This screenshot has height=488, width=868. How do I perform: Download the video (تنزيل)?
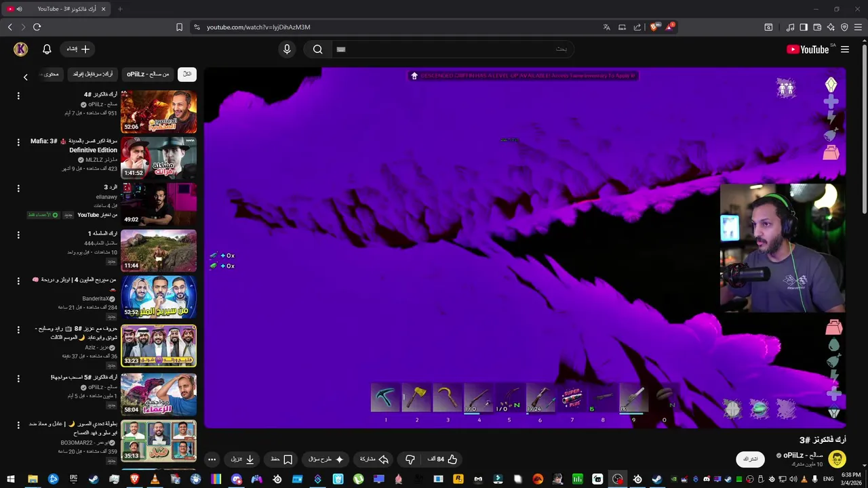242,459
